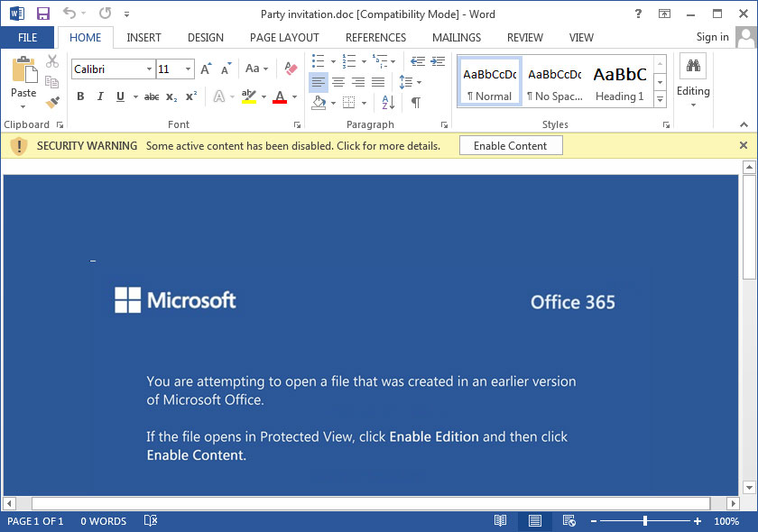Click Shrink Font icon

(226, 69)
